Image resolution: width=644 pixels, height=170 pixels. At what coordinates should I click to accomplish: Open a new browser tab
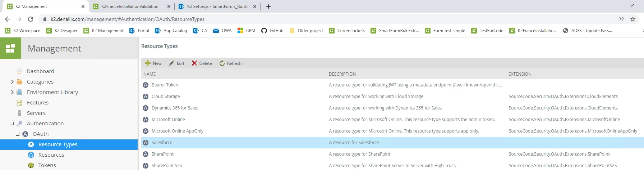coord(268,6)
